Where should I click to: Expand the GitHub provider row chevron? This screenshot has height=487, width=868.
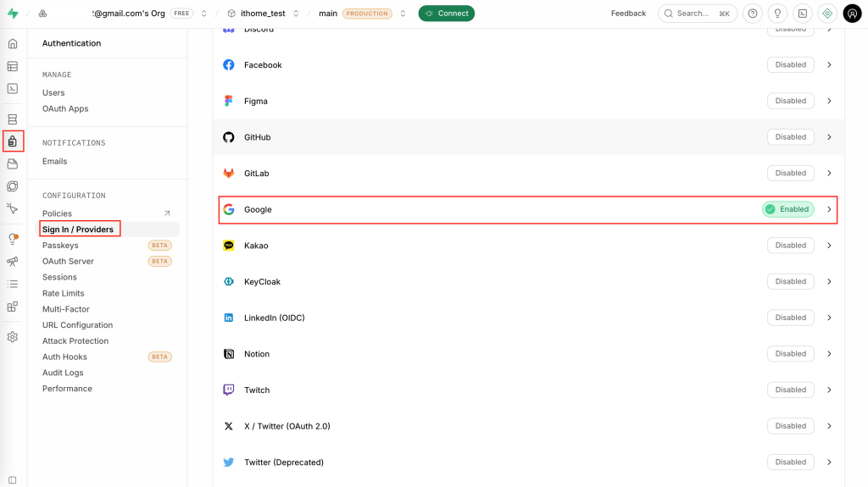829,136
